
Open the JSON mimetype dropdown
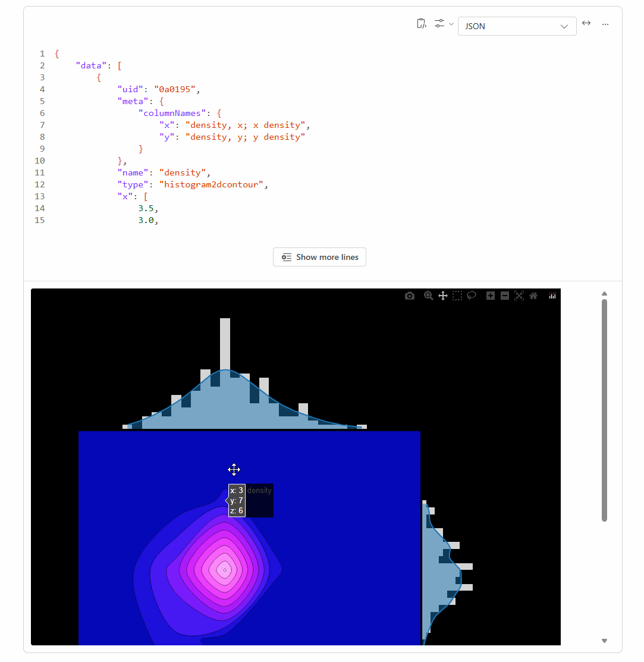[x=517, y=26]
